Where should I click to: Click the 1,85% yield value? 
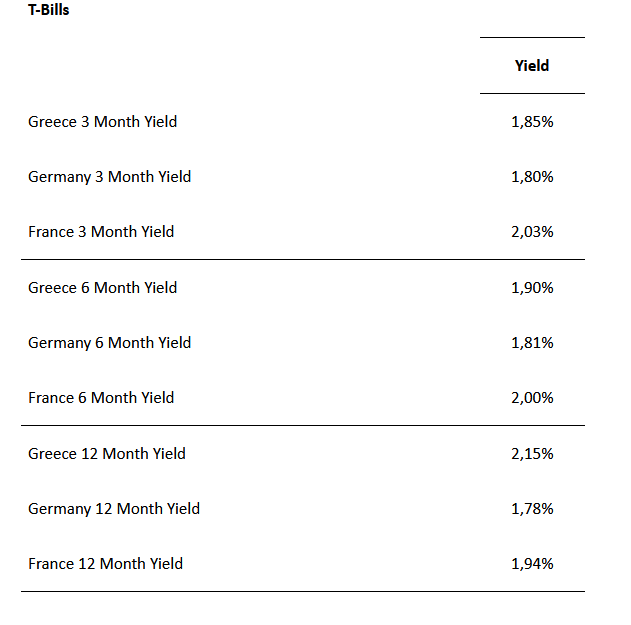[532, 122]
